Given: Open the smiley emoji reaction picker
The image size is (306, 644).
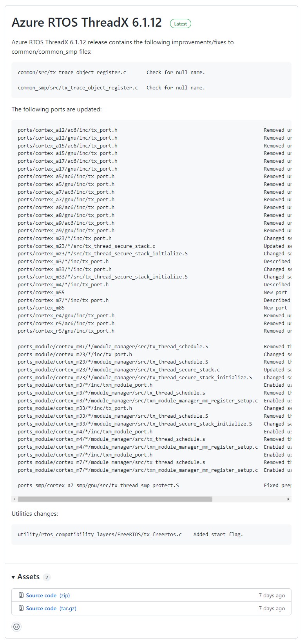Looking at the screenshot, I should pos(16,627).
